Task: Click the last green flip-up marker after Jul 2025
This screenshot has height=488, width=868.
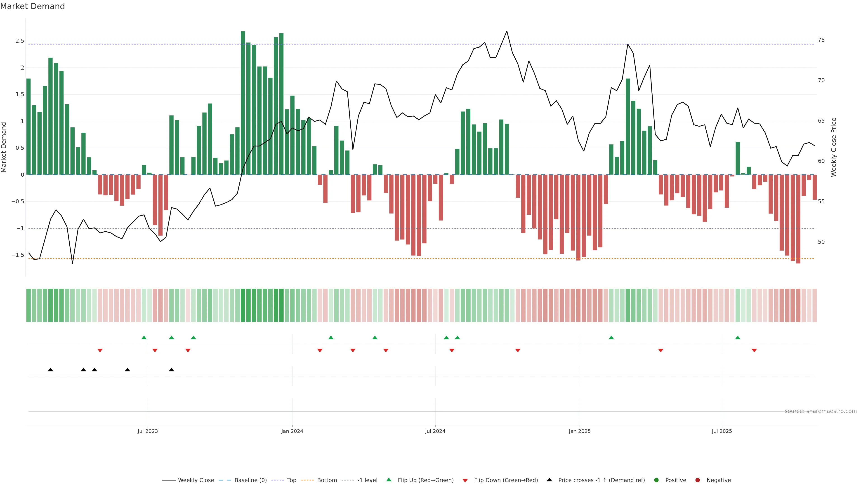Action: coord(738,338)
